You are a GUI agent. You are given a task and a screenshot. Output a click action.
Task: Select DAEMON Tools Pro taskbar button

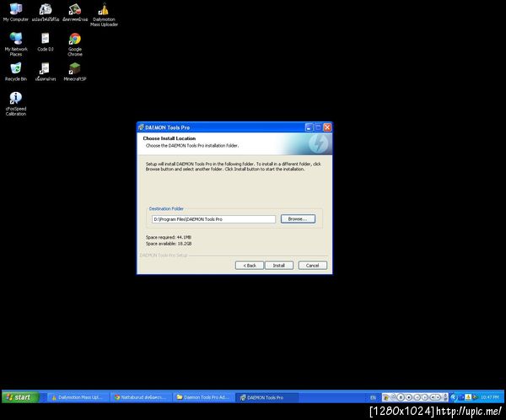click(266, 397)
